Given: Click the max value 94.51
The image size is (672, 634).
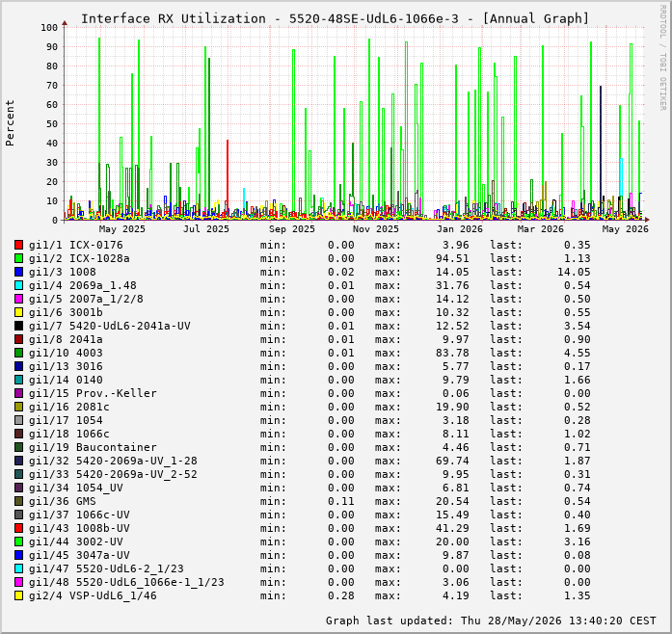Looking at the screenshot, I should (x=452, y=258).
